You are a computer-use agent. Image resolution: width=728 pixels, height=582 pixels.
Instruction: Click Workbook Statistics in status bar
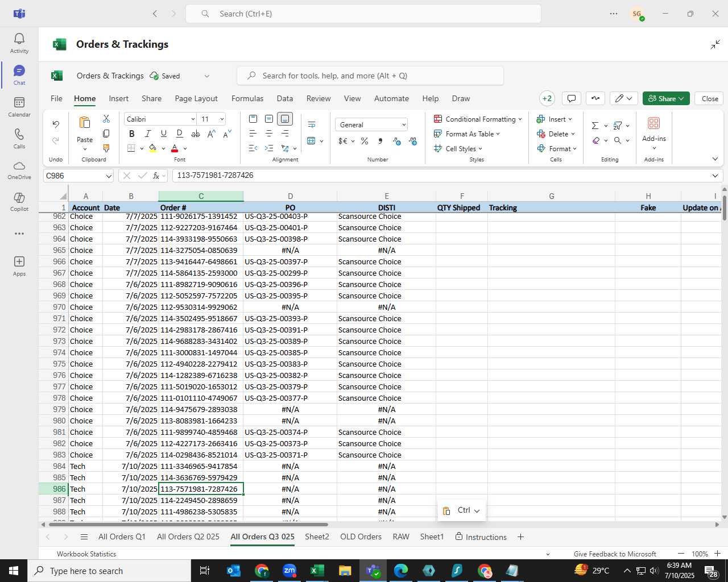click(x=86, y=554)
